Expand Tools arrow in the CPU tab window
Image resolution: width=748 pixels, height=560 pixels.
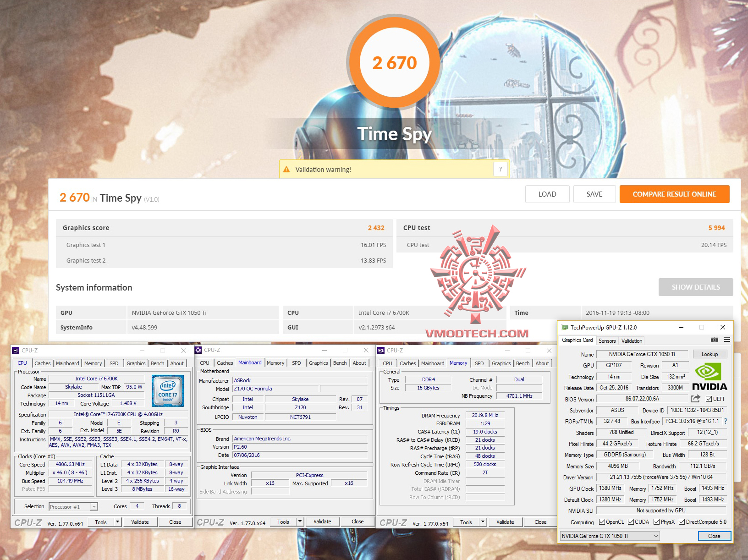[x=118, y=522]
